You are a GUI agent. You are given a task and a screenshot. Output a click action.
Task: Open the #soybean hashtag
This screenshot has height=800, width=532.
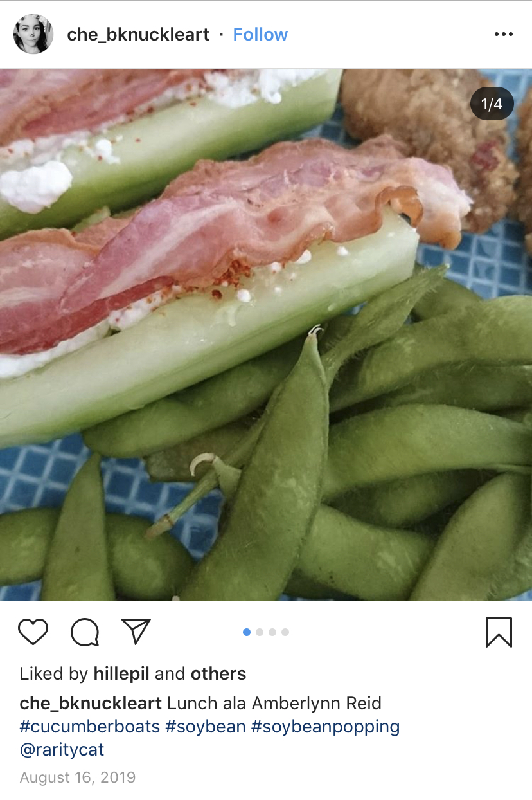click(206, 727)
